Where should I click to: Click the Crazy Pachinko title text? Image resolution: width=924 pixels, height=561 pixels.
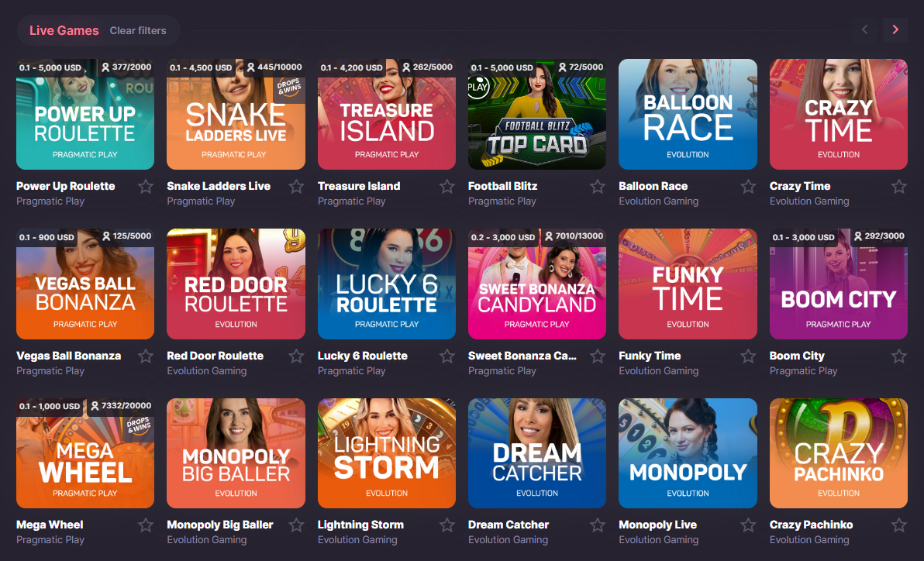(x=811, y=525)
